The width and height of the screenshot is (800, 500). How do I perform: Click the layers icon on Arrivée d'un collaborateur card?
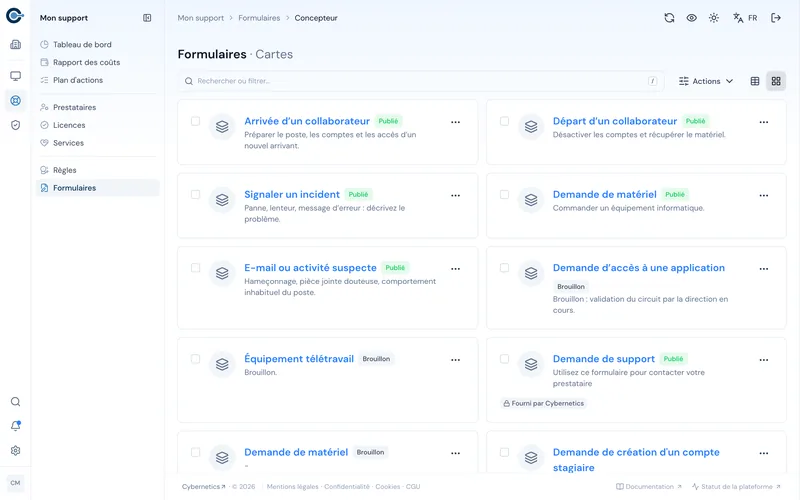tap(222, 126)
